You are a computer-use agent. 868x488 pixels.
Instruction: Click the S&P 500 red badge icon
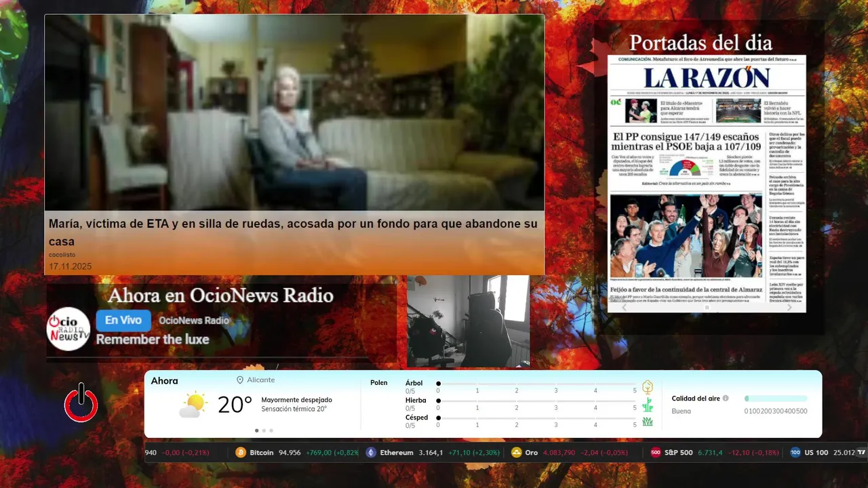656,453
